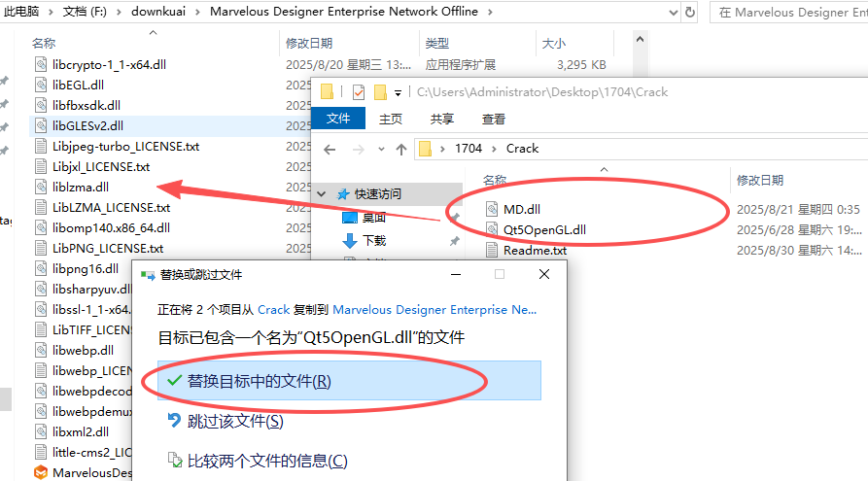Click the refresh icon in the address bar
The image size is (868, 481).
(x=690, y=12)
